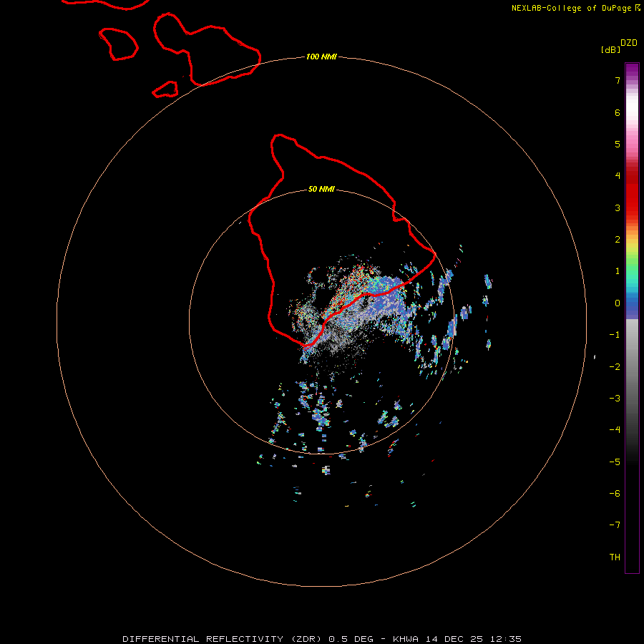This screenshot has height=644, width=644.
Task: Click the 4 value on the color scale
Action: pos(618,175)
